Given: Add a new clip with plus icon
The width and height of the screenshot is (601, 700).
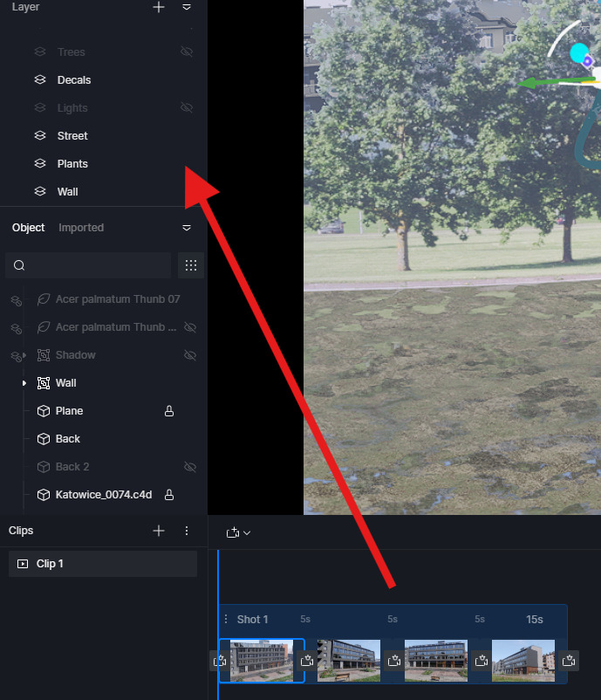Looking at the screenshot, I should [159, 531].
